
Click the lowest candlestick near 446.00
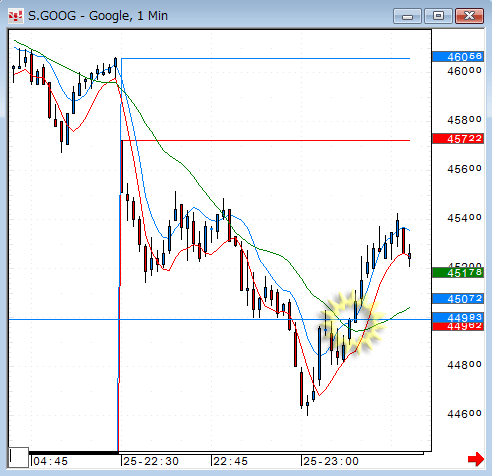tap(307, 404)
